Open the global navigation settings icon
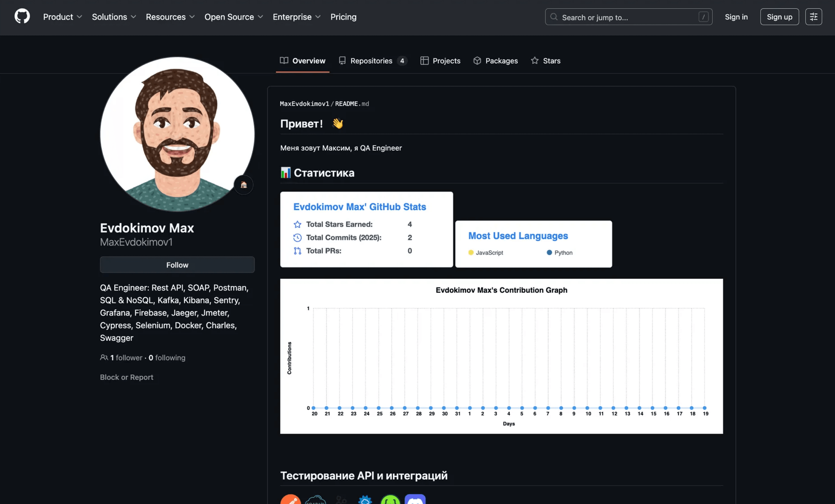The image size is (835, 504). point(813,17)
